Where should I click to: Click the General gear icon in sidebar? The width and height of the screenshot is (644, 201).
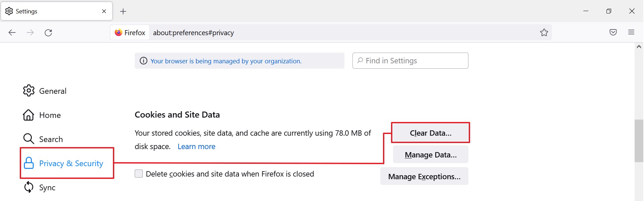29,91
